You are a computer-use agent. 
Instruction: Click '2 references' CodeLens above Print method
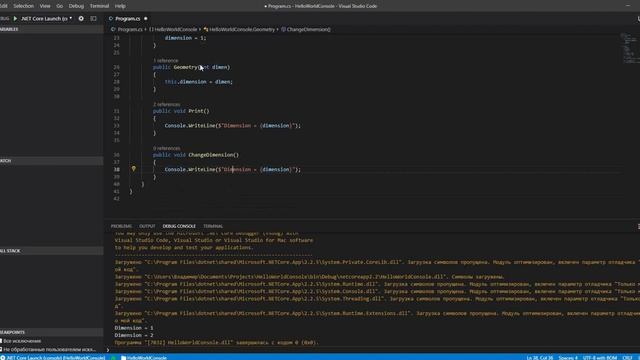click(167, 104)
